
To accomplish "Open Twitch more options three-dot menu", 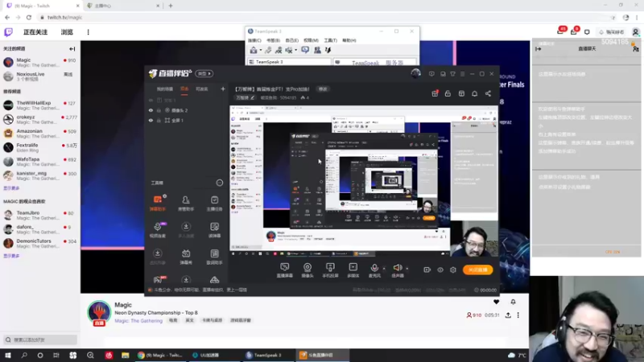I will pos(88,32).
